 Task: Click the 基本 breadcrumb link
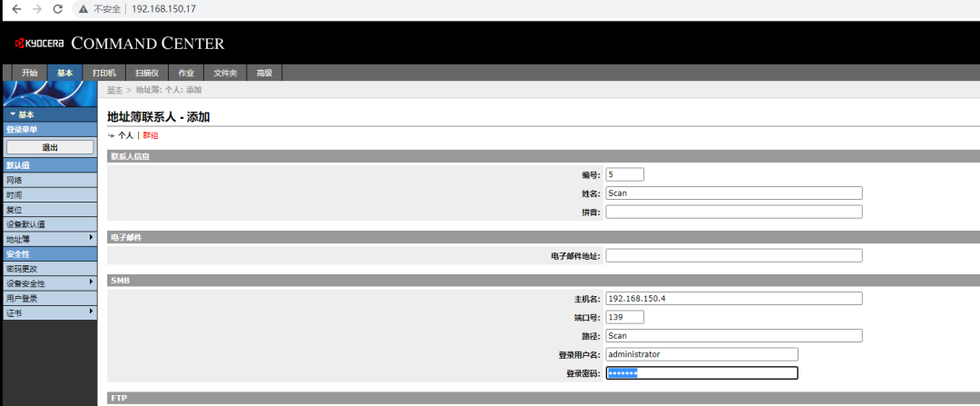tap(114, 90)
